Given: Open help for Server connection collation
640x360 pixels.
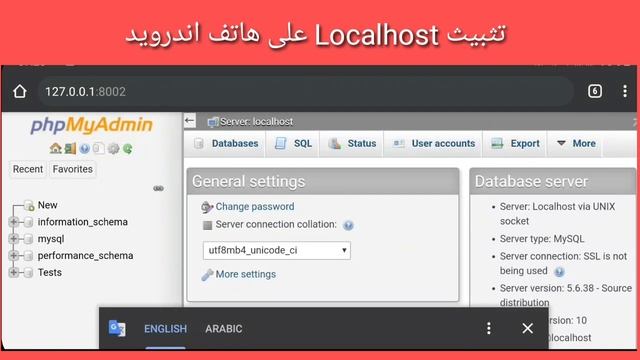Looking at the screenshot, I should coord(348,225).
